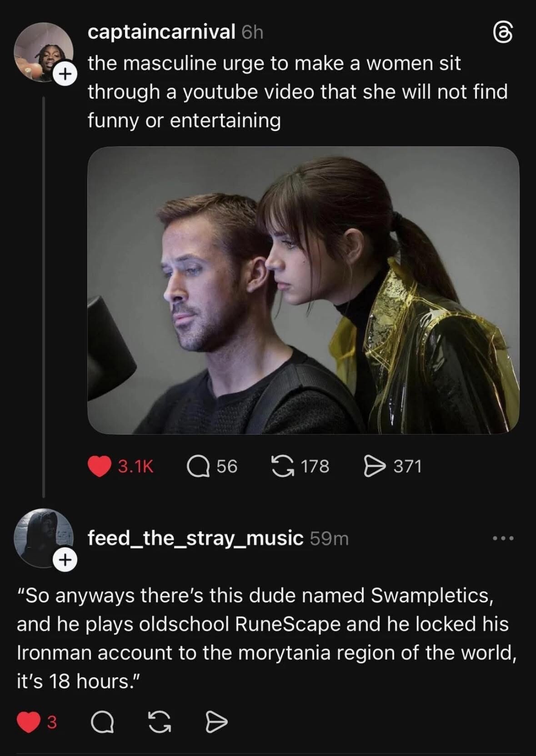
Task: Open captaincarnival's profile picture
Action: [43, 52]
